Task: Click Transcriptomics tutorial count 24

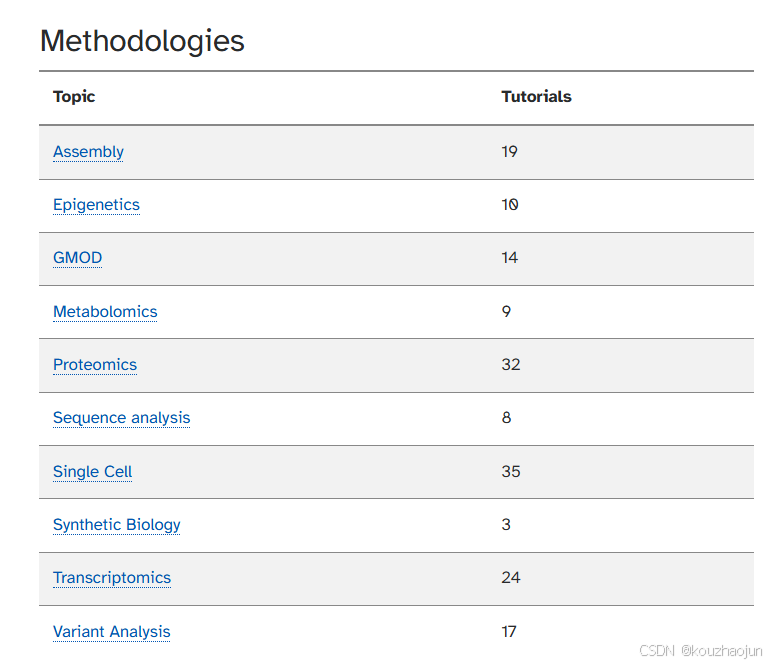Action: coord(511,578)
